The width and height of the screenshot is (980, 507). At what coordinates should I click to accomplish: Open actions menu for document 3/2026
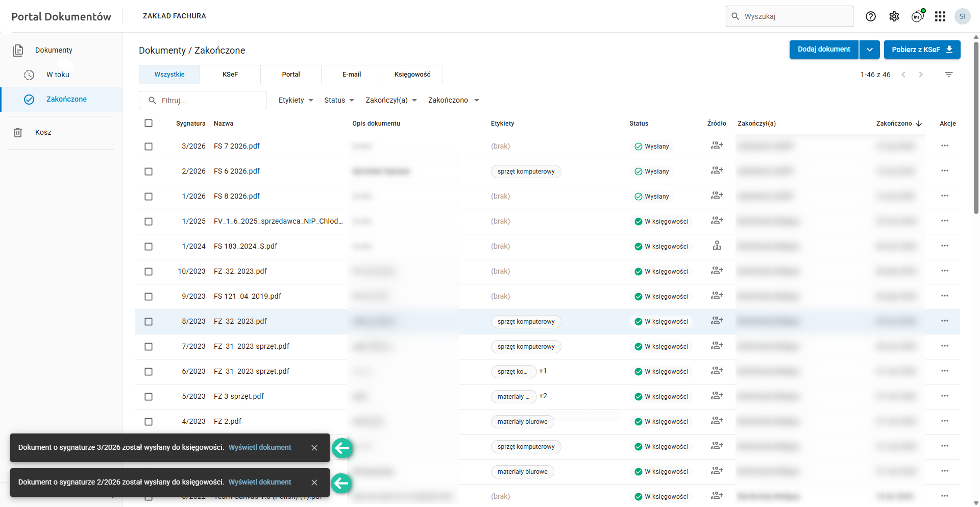[945, 146]
